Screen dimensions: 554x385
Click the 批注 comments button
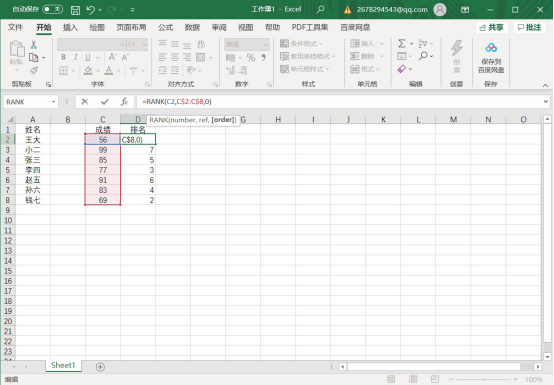(x=530, y=28)
